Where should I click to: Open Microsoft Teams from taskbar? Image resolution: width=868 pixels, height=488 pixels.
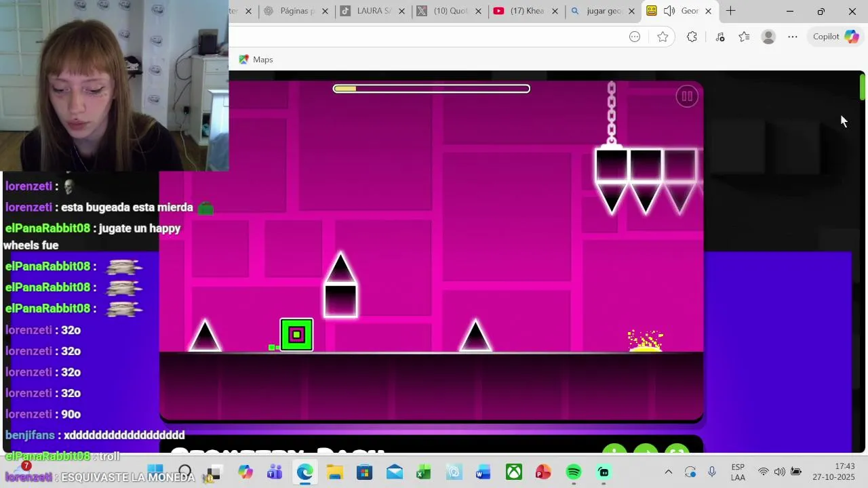click(275, 472)
